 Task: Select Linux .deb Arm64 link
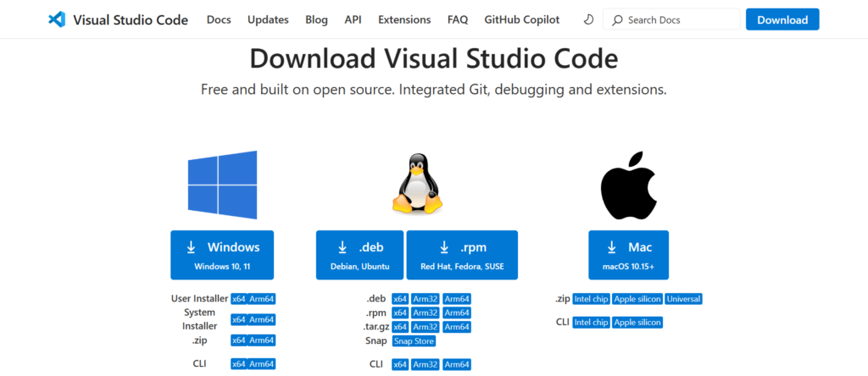(457, 299)
